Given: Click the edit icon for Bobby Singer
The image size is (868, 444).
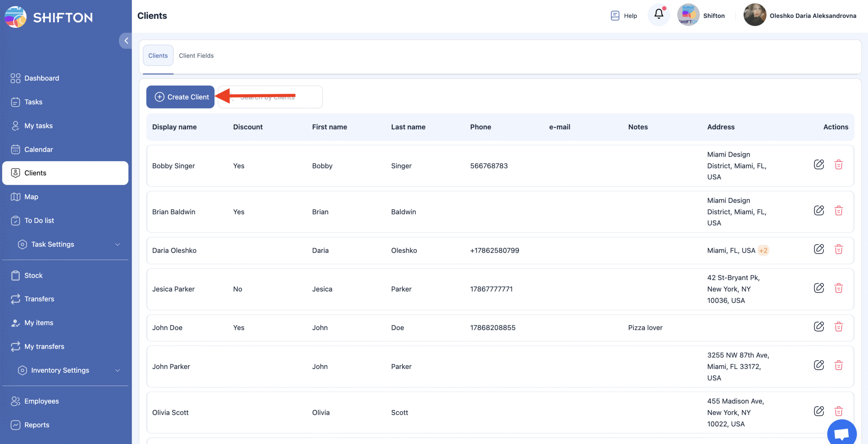Looking at the screenshot, I should click(818, 165).
